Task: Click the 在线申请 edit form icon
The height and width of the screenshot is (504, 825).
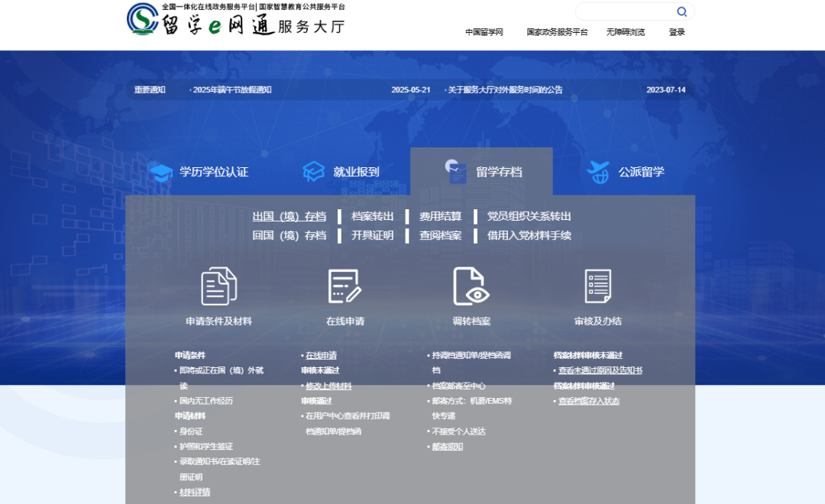Action: coord(345,286)
